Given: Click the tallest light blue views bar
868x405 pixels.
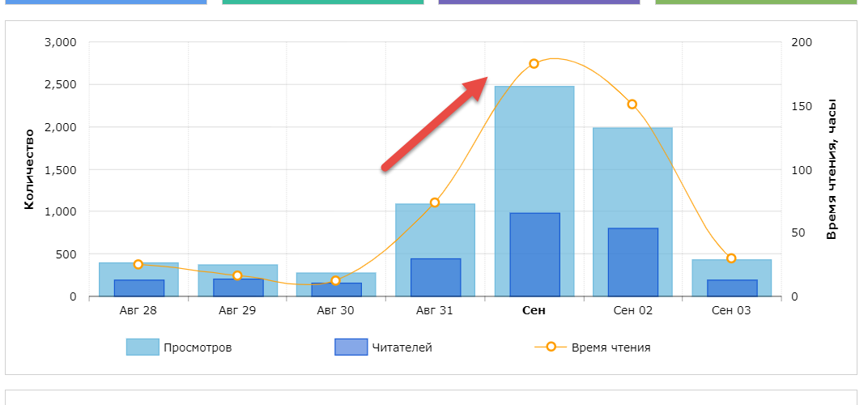Looking at the screenshot, I should tap(534, 146).
